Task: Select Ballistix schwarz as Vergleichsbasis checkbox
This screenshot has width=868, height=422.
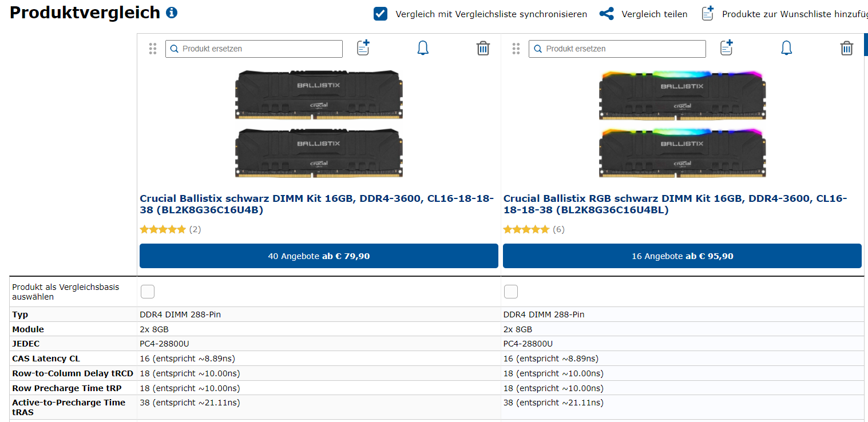Action: 148,292
